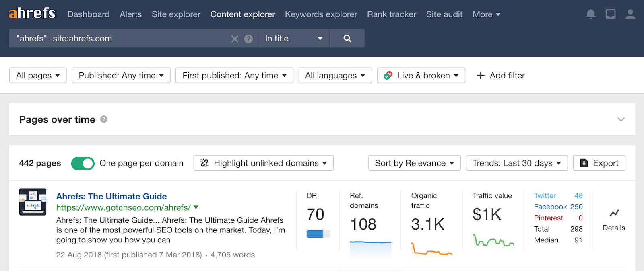Click the Ultimate Guide page thumbnail

33,202
